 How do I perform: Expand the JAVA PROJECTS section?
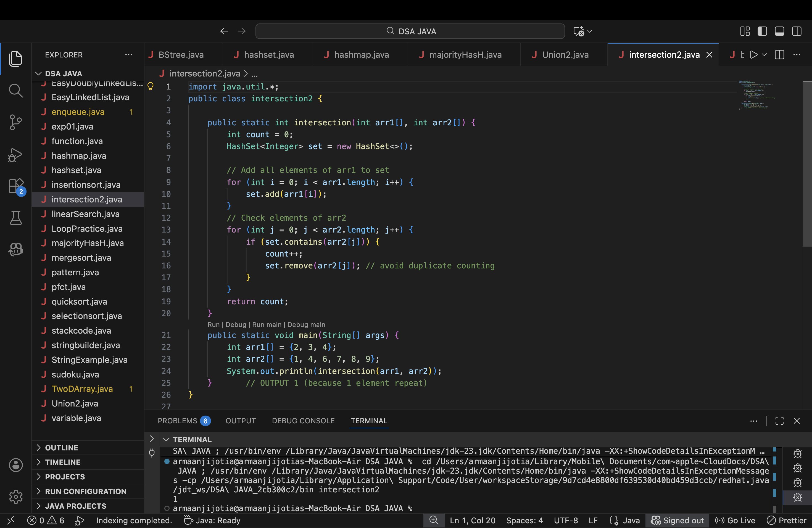75,506
